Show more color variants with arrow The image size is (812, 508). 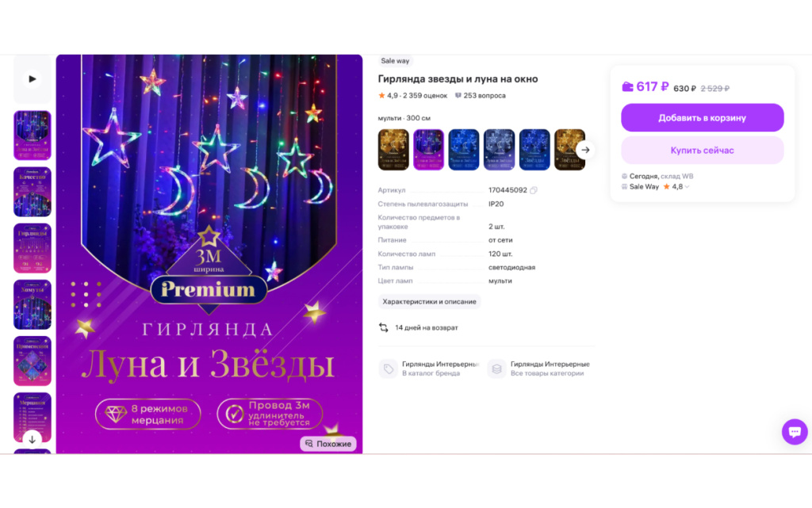pyautogui.click(x=585, y=150)
